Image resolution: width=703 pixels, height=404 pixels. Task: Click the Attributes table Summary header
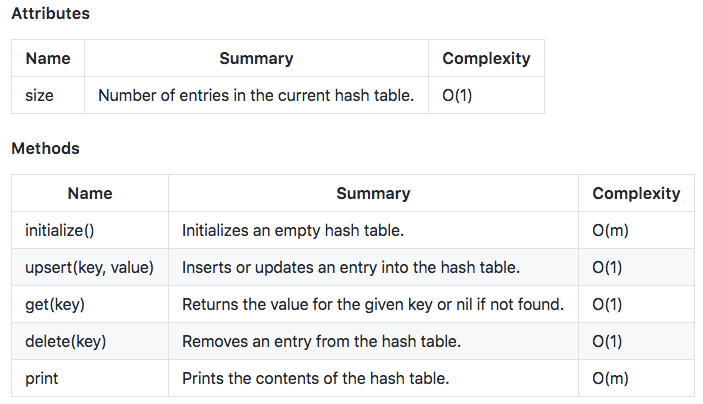tap(256, 58)
